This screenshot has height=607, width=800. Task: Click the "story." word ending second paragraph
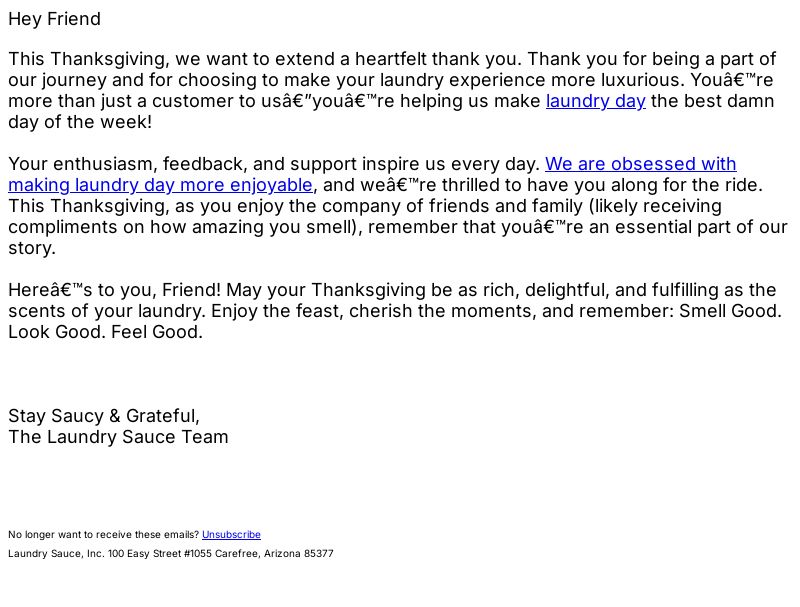(x=32, y=248)
